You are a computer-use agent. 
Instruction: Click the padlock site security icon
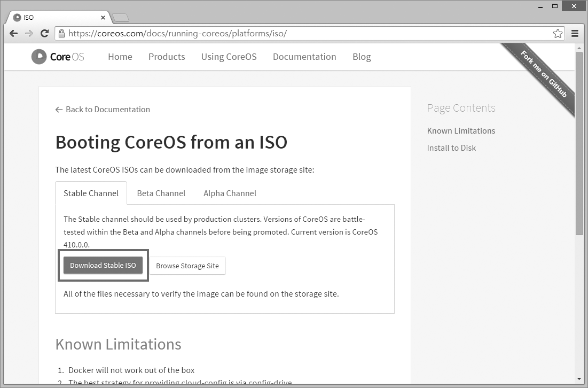[x=61, y=34]
